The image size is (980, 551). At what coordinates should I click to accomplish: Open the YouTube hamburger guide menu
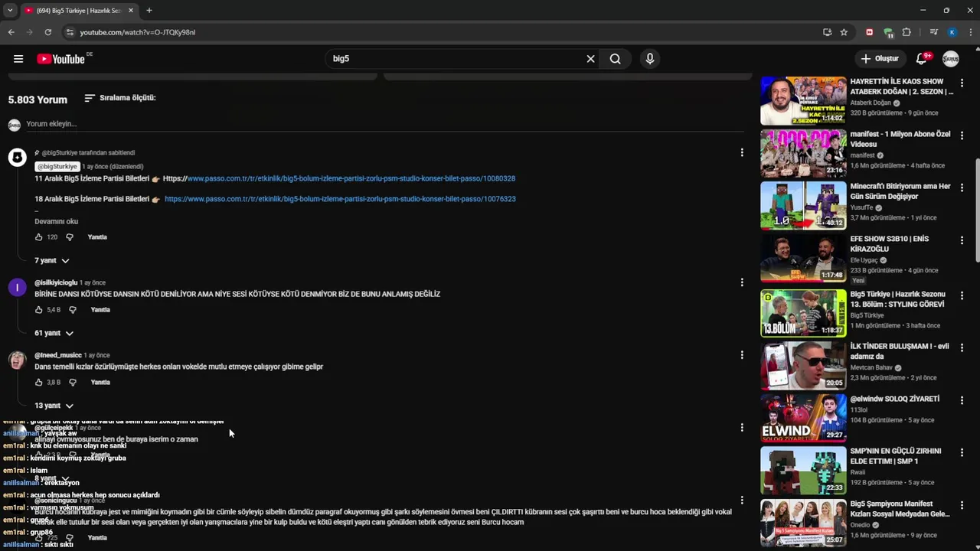click(x=18, y=59)
